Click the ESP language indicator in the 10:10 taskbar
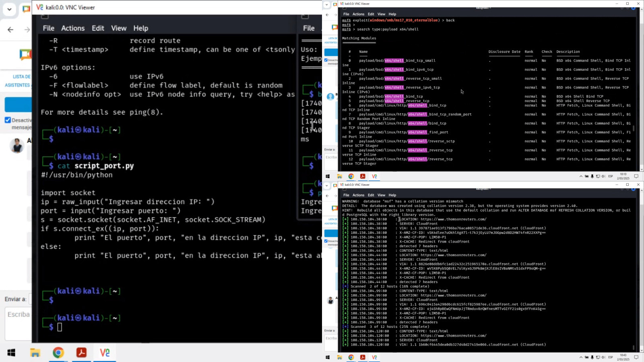Image resolution: width=644 pixels, height=362 pixels. 611,176
